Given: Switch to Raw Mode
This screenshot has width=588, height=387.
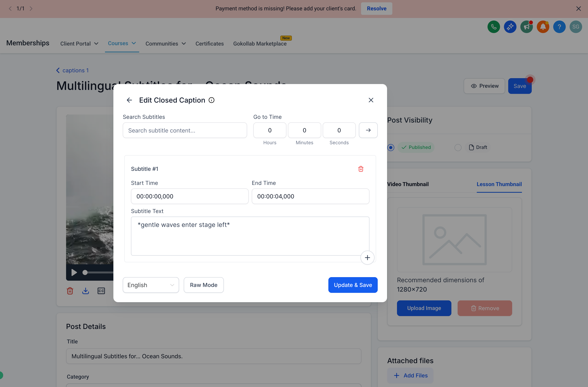Looking at the screenshot, I should [203, 285].
